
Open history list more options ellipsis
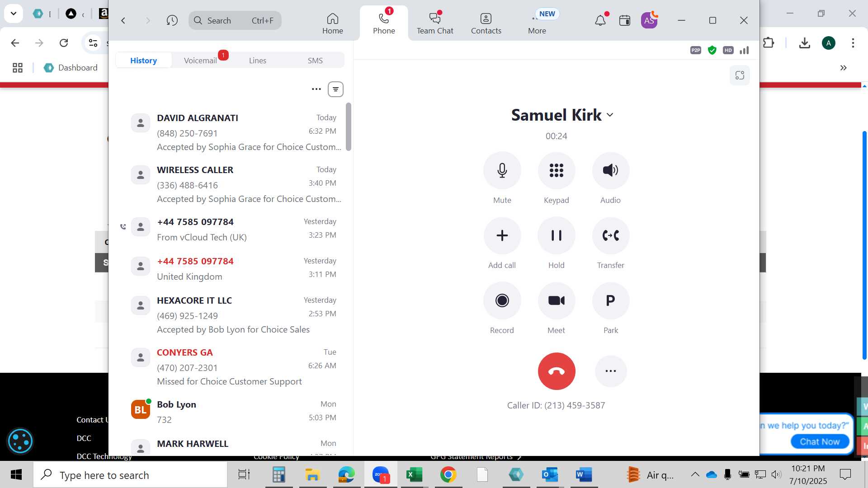[x=316, y=89]
